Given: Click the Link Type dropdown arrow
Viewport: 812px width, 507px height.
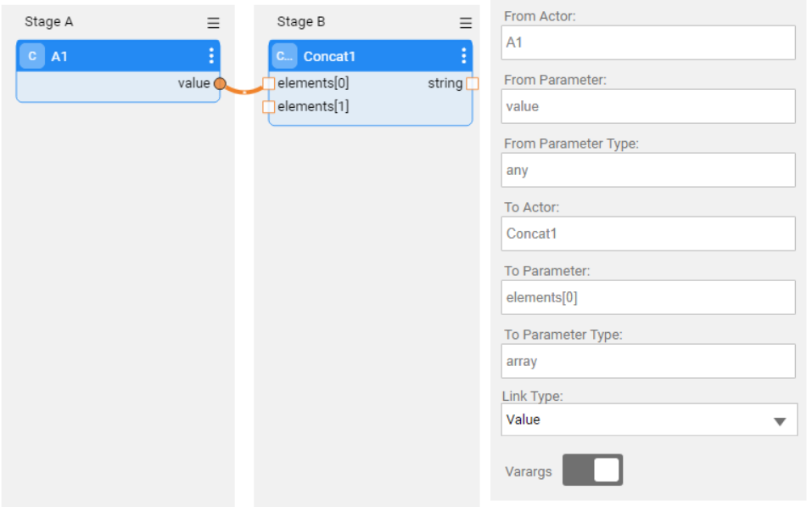Looking at the screenshot, I should [780, 421].
